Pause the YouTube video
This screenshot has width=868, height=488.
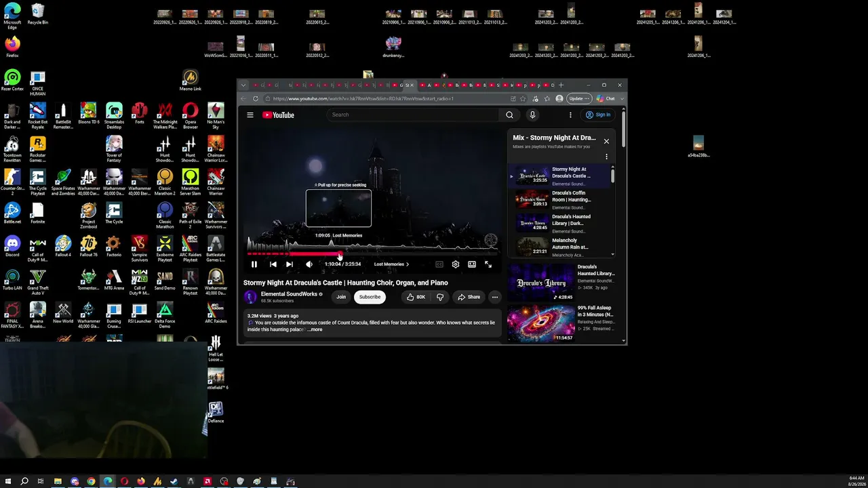[x=254, y=264]
